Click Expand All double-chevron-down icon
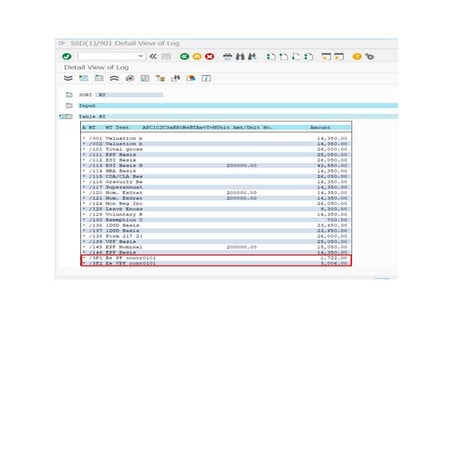This screenshot has width=453, height=453. (68, 78)
